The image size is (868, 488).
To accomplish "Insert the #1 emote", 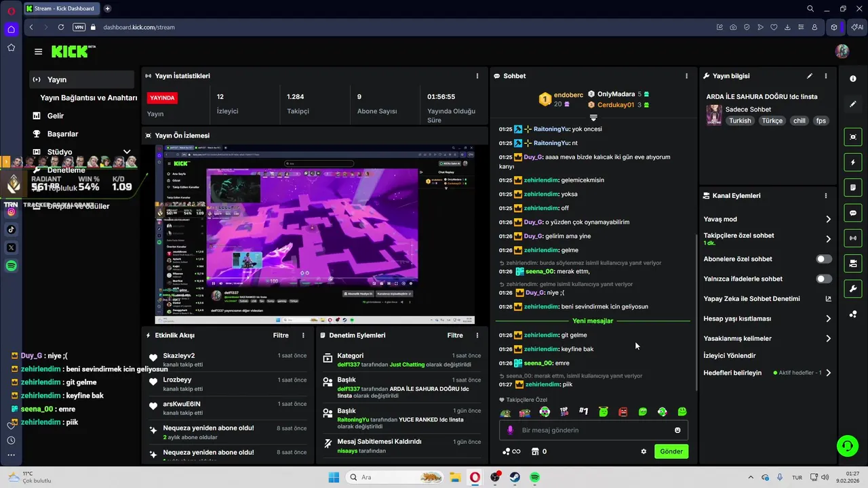I will point(584,411).
